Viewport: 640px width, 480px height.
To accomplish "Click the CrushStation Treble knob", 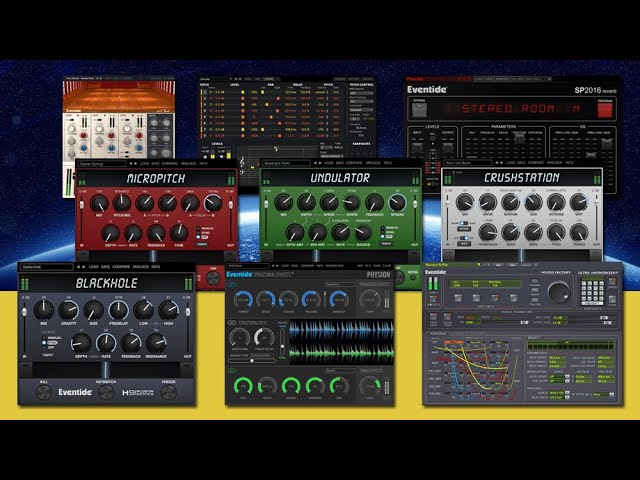I will coord(579,233).
